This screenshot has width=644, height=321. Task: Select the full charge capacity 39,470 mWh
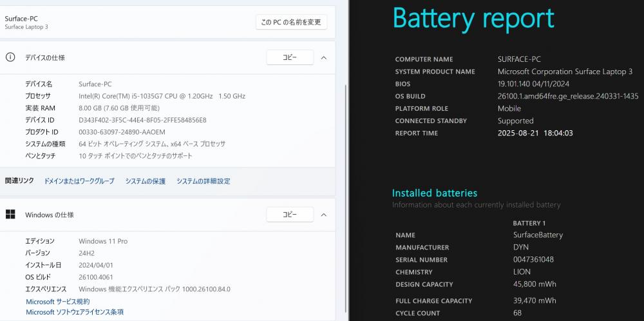click(x=535, y=301)
